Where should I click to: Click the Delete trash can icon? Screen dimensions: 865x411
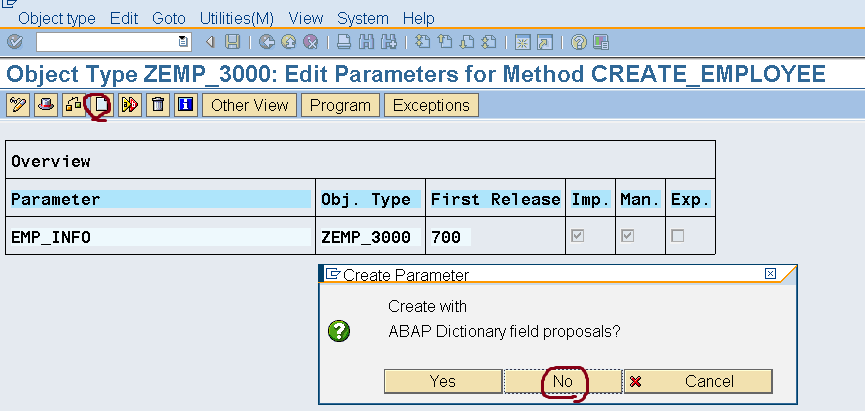(158, 105)
